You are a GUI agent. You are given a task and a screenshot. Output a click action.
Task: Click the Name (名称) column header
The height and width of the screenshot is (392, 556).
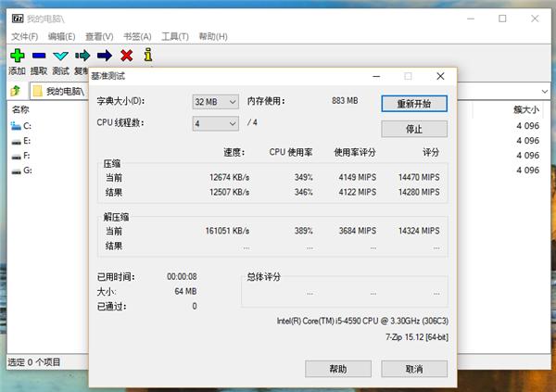pos(20,109)
